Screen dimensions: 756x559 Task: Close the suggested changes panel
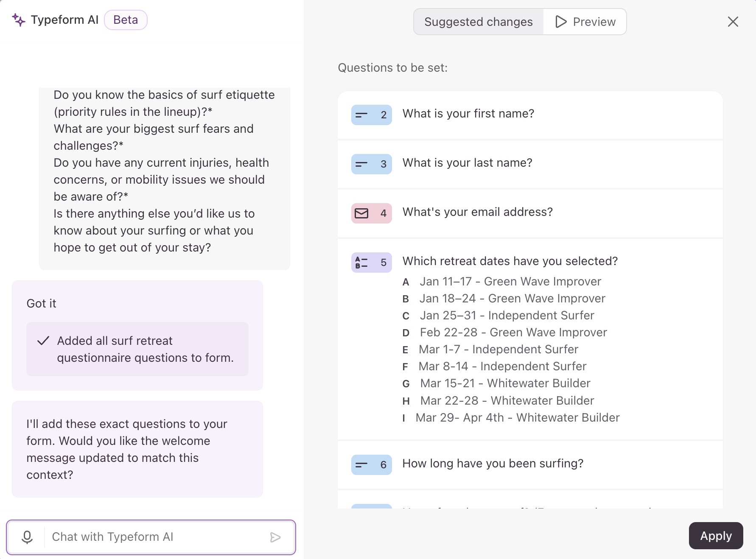coord(733,22)
